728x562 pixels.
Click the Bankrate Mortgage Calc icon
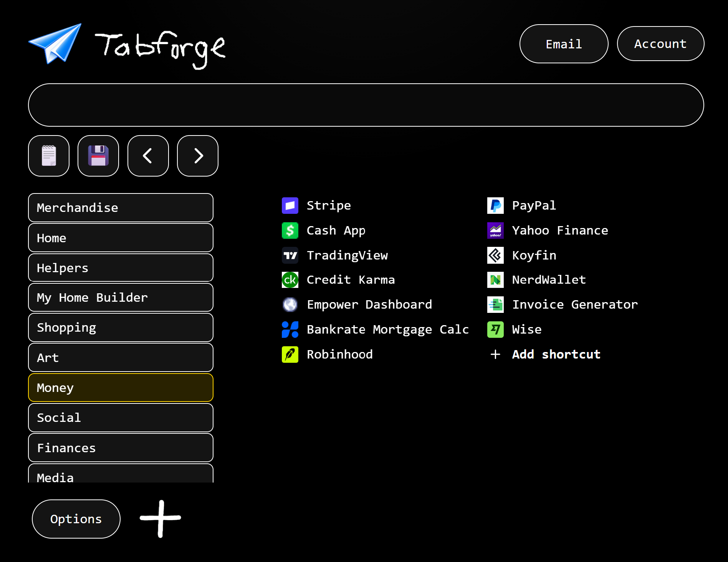coord(290,329)
